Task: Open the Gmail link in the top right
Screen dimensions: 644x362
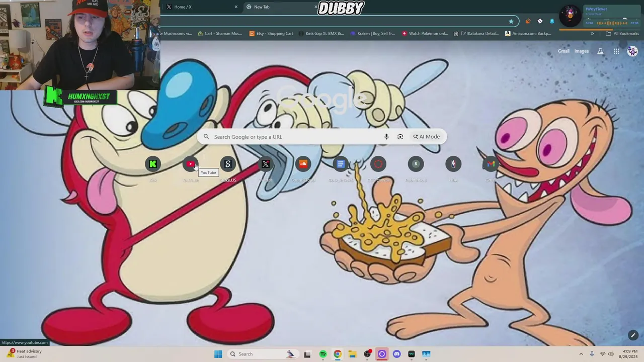Action: pyautogui.click(x=563, y=51)
